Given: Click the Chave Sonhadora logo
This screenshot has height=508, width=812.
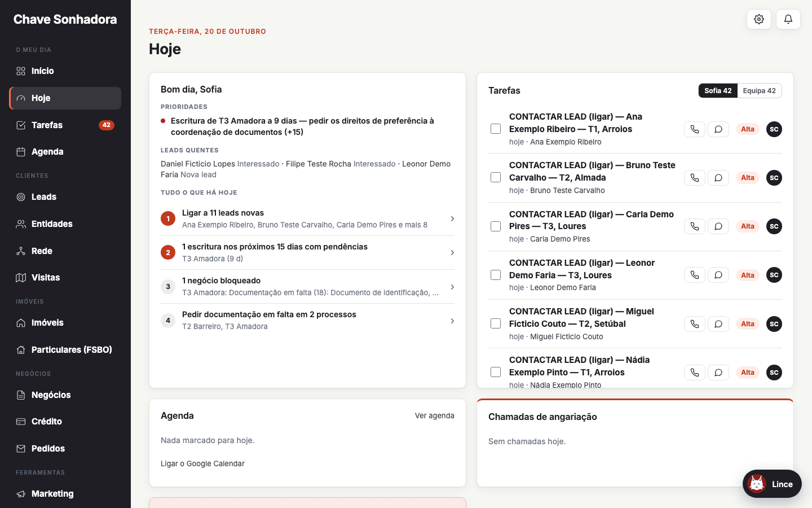Looking at the screenshot, I should [65, 19].
